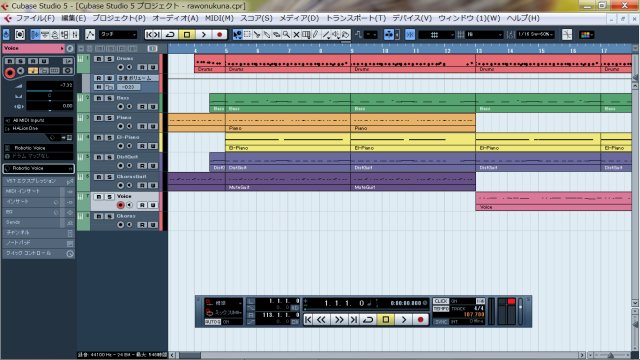Expand the VST Expression inspector section
The width and height of the screenshot is (640, 360).
(x=38, y=181)
